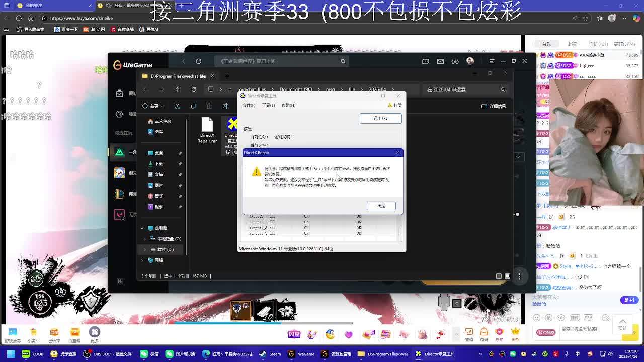644x362 pixels.
Task: Open the 工具(T) menu in DirectX tool
Action: [x=268, y=105]
